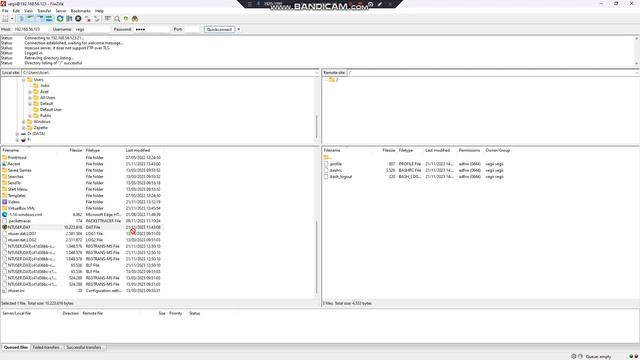Select the remote .bashrc file icon
Image resolution: width=640 pixels, height=360 pixels.
326,170
